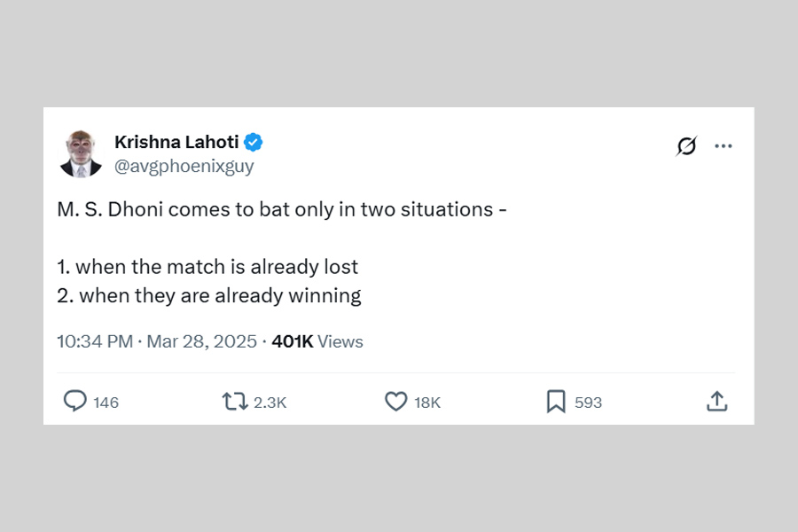Click the Krishna Lahoti display name
798x532 pixels.
pos(177,142)
